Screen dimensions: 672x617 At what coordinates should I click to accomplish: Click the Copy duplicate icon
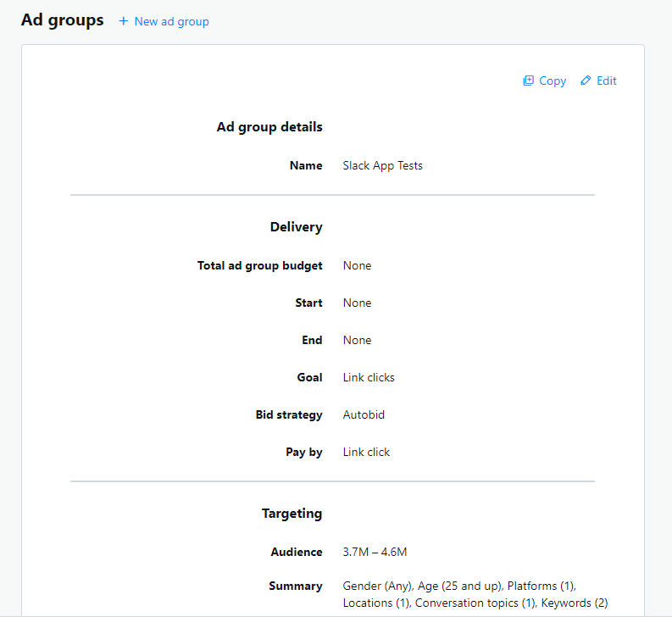[529, 81]
